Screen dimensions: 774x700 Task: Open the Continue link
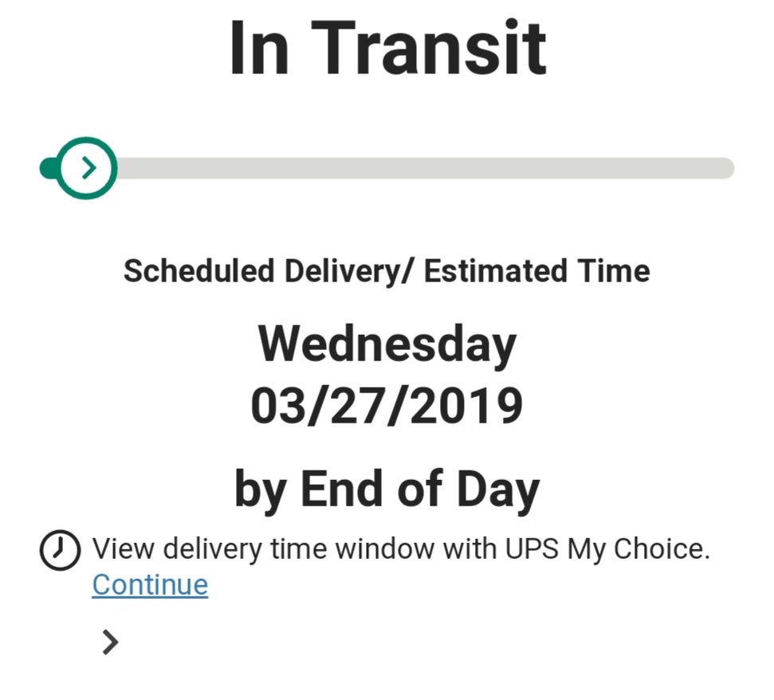click(150, 585)
